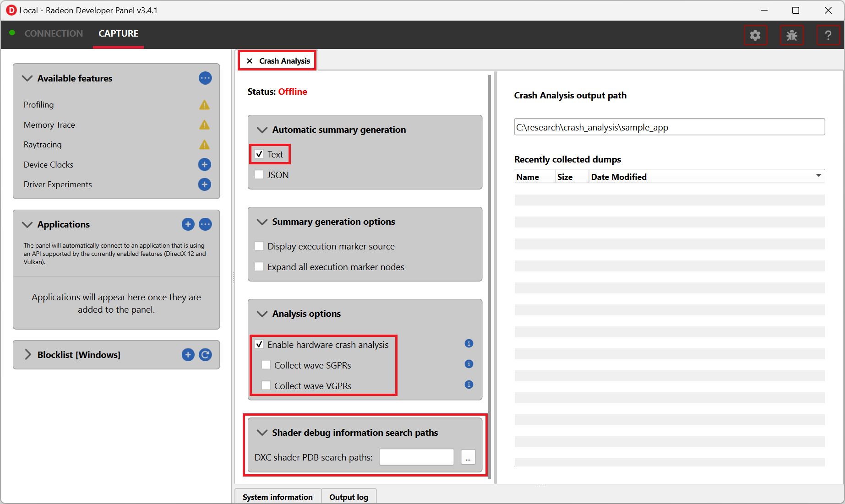The width and height of the screenshot is (845, 504).
Task: Click the Crash Analysis output path field
Action: coord(669,127)
